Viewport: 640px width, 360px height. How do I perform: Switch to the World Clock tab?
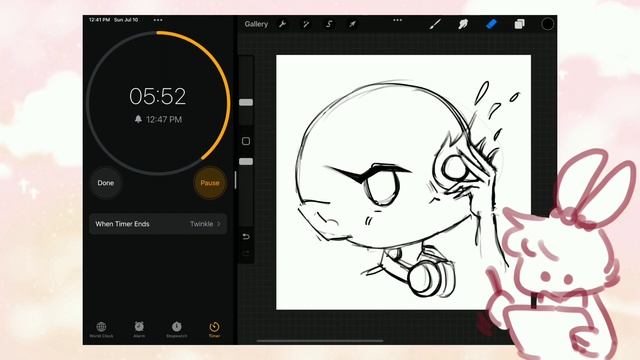[x=101, y=329]
